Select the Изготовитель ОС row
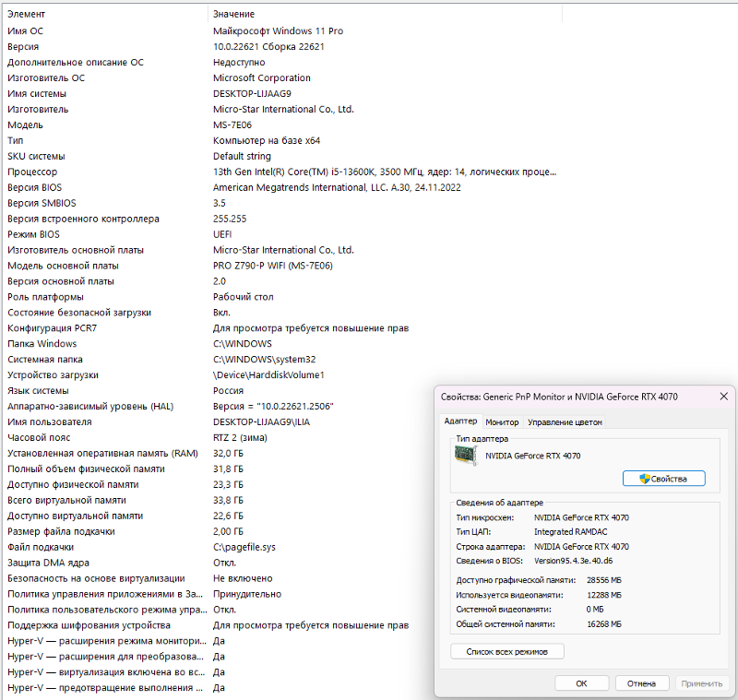Viewport: 738px width, 700px height. point(282,77)
